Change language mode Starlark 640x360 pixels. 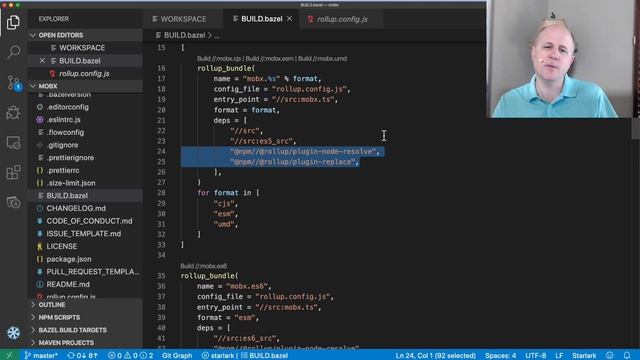[x=584, y=356]
